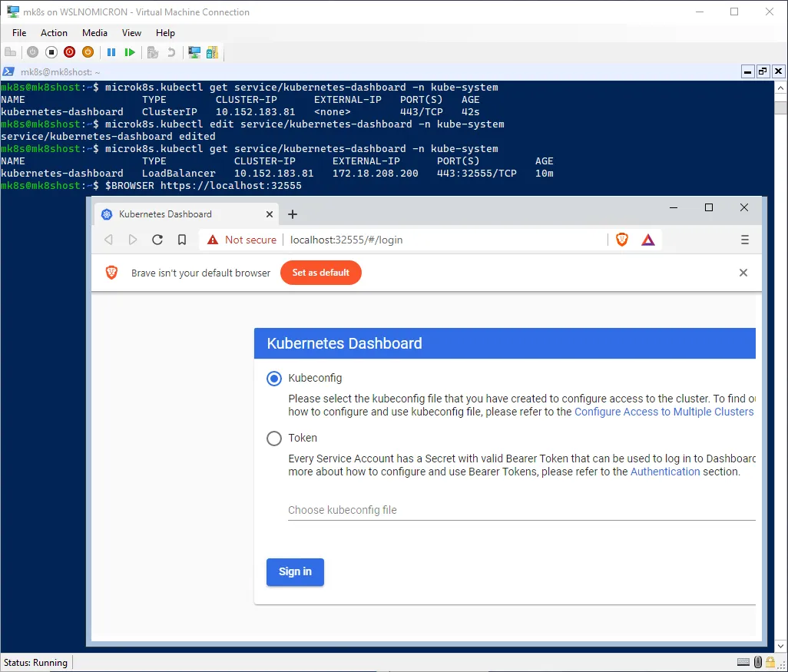This screenshot has width=788, height=672.
Task: Open Brave's hamburger main menu
Action: click(x=744, y=240)
